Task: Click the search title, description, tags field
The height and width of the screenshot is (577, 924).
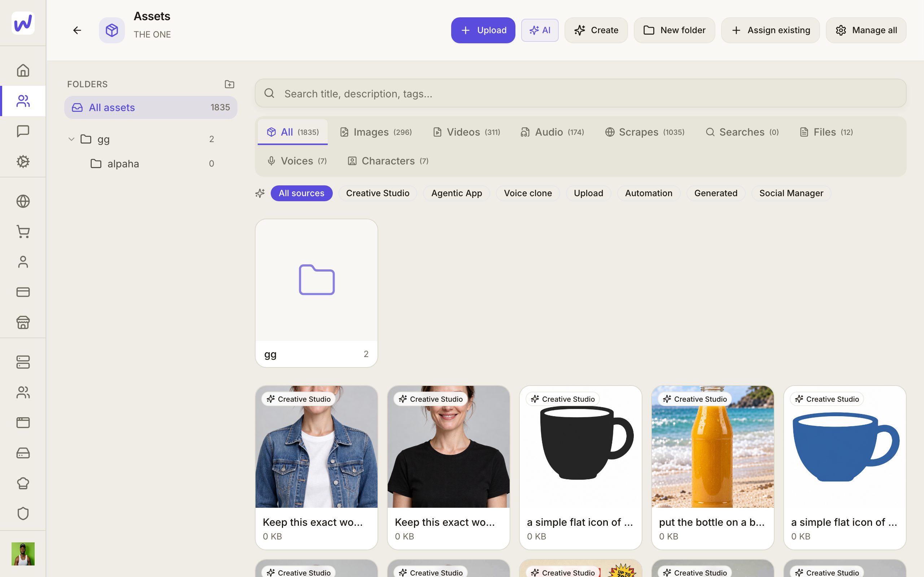Action: pos(580,93)
